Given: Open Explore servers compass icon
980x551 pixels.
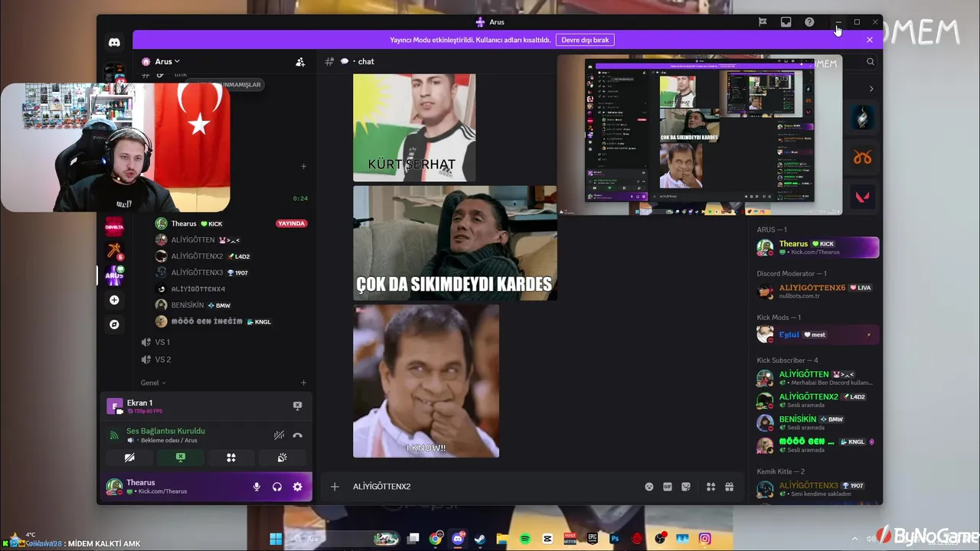Looking at the screenshot, I should (114, 324).
